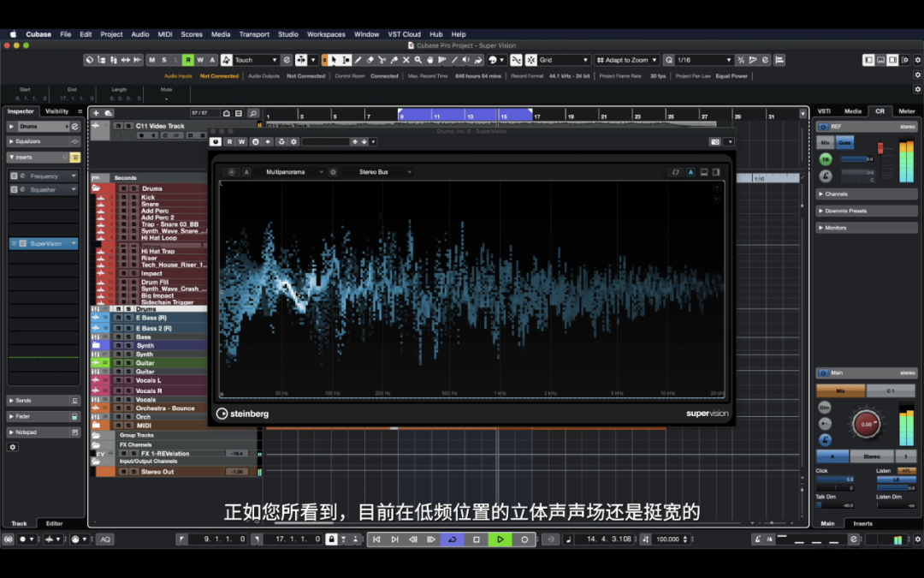The height and width of the screenshot is (578, 924).
Task: Select the Erase tool
Action: point(370,60)
